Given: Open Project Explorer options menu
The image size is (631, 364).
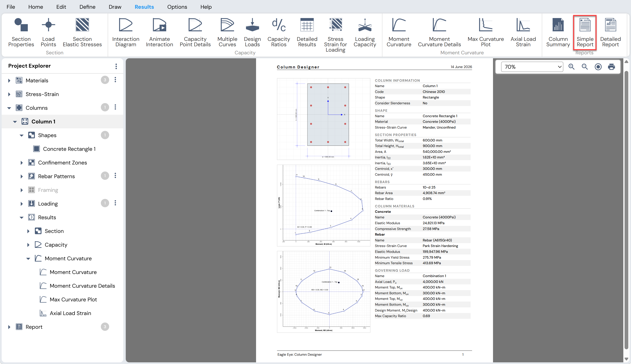Looking at the screenshot, I should [x=116, y=66].
